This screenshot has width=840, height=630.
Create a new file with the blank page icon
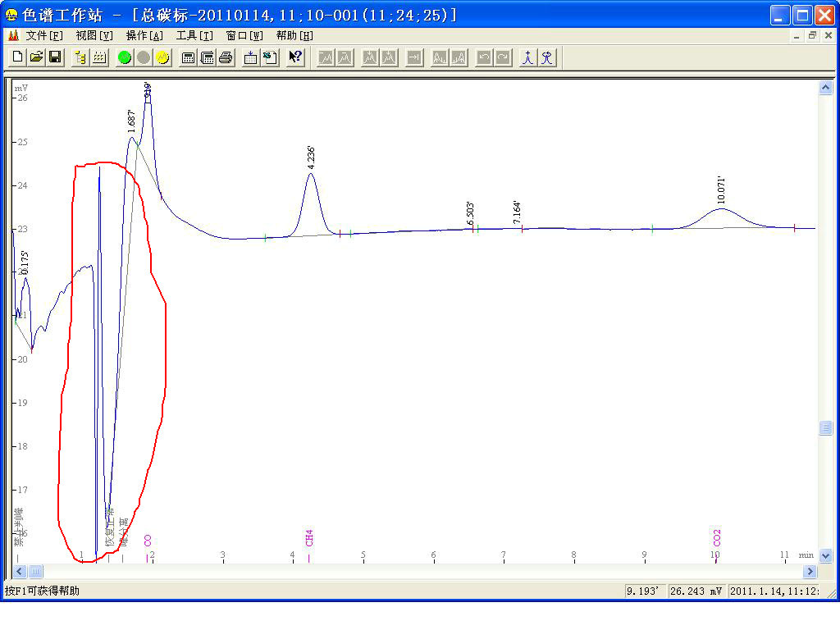(x=17, y=57)
